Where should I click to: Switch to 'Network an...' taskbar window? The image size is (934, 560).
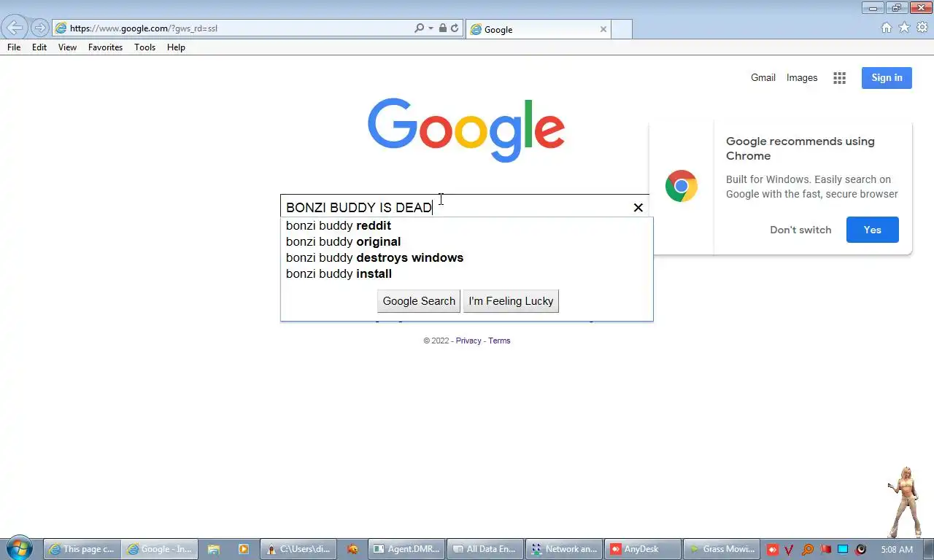(x=564, y=549)
